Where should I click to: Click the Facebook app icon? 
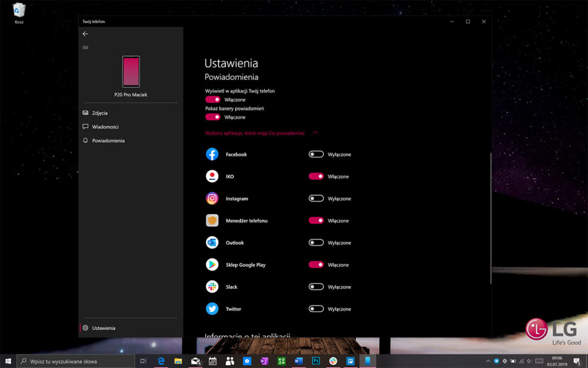click(x=212, y=154)
